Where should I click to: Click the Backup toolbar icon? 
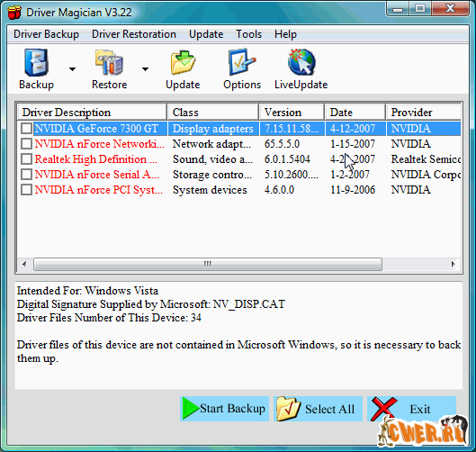click(x=36, y=62)
